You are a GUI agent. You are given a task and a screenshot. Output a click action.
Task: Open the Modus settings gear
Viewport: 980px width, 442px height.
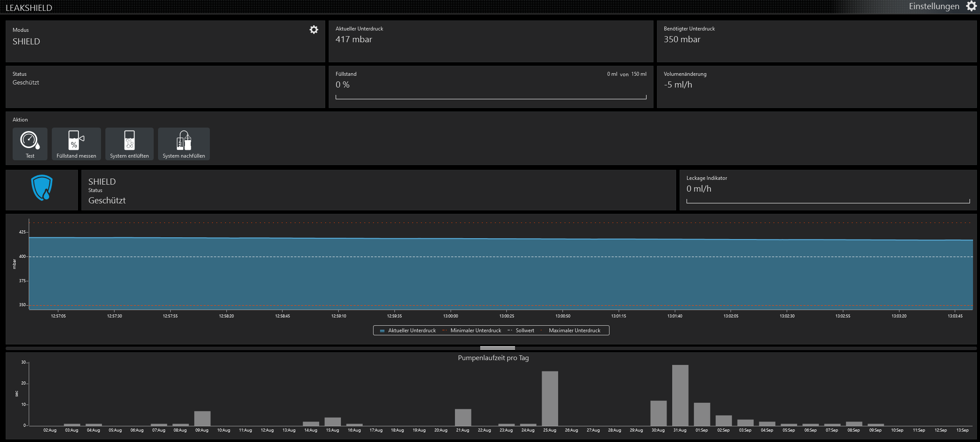(x=313, y=30)
